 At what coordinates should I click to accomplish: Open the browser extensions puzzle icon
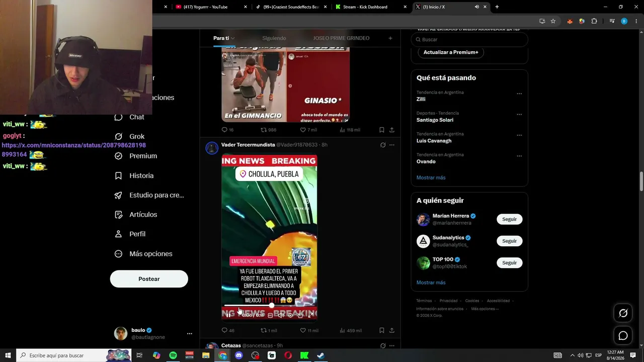point(594,21)
